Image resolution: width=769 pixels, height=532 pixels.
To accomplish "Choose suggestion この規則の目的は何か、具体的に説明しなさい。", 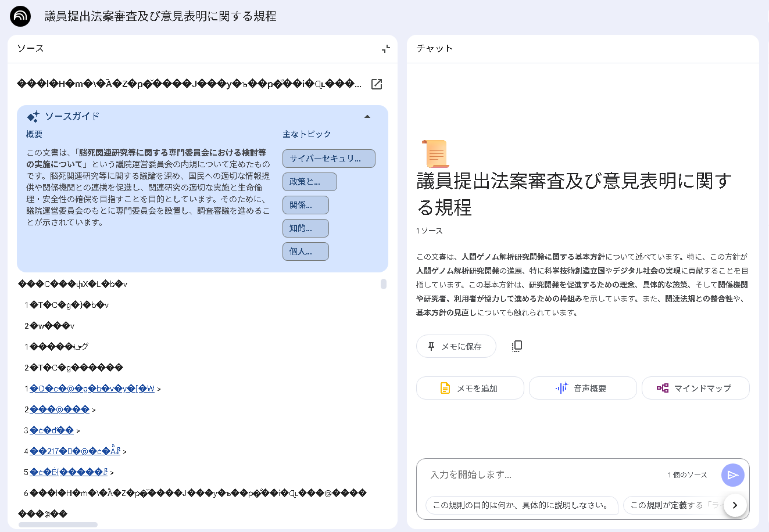I will click(x=521, y=505).
